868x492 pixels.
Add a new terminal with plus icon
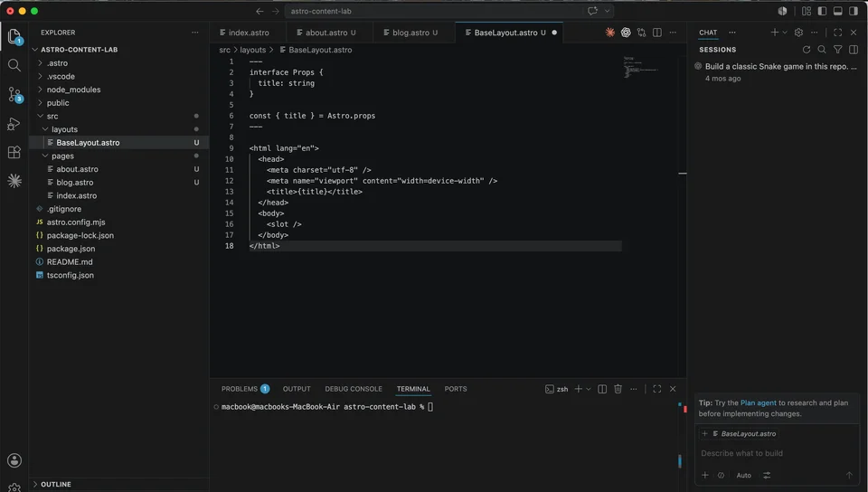(578, 389)
